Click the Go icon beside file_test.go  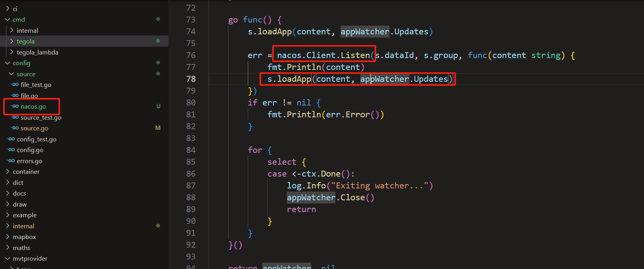click(14, 85)
